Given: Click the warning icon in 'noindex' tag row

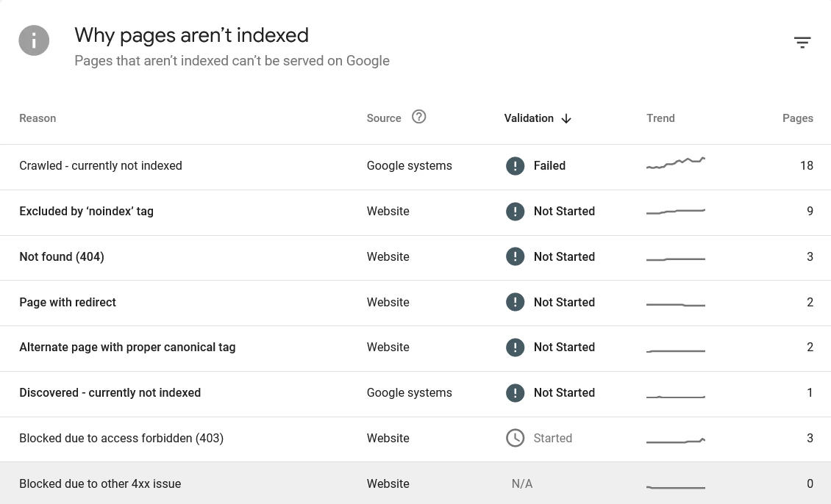Looking at the screenshot, I should (515, 212).
